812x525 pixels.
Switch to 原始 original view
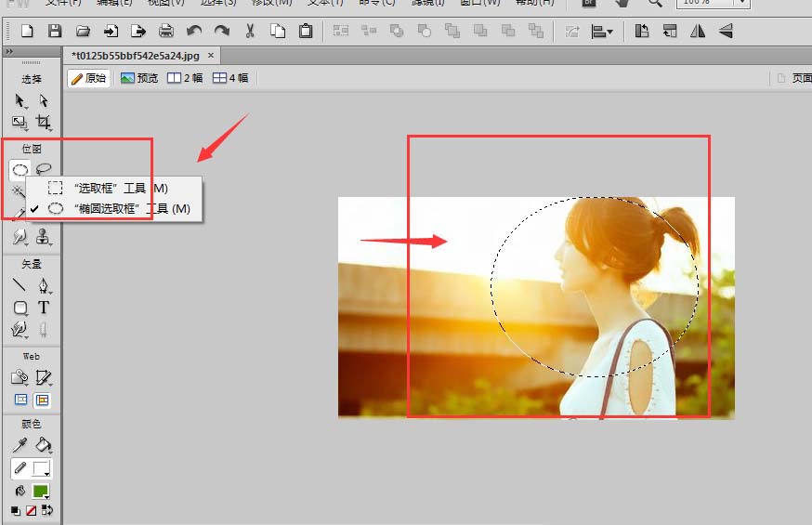tap(88, 78)
